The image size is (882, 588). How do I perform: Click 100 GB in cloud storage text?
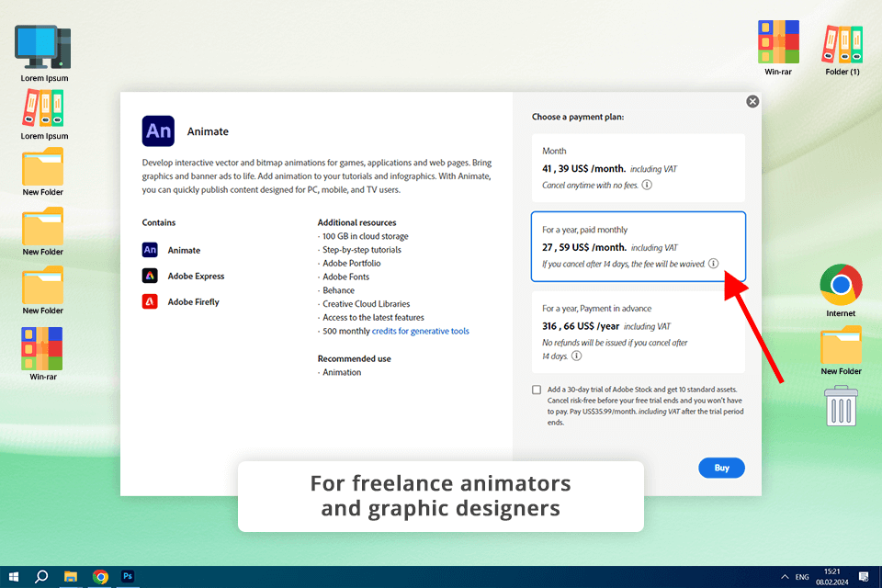366,236
